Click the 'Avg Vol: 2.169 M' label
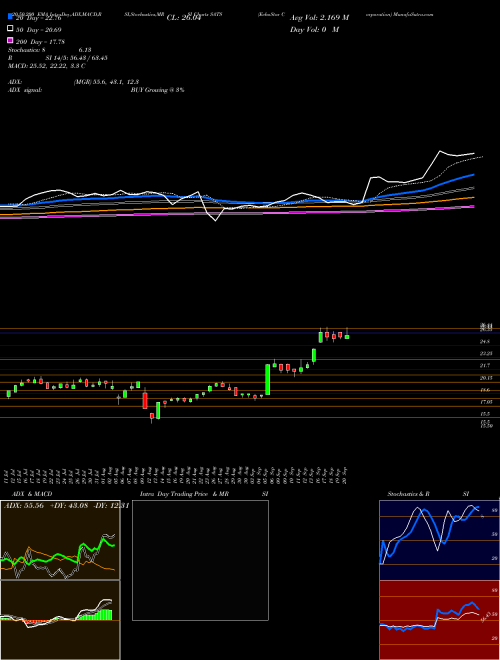The width and height of the screenshot is (500, 660). pos(319,18)
